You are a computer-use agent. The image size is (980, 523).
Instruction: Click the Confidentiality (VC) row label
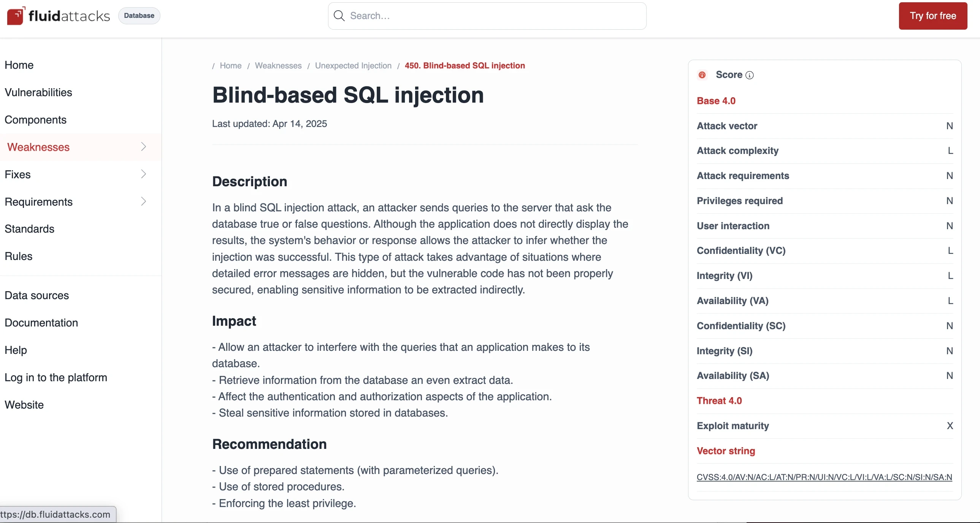(x=741, y=251)
